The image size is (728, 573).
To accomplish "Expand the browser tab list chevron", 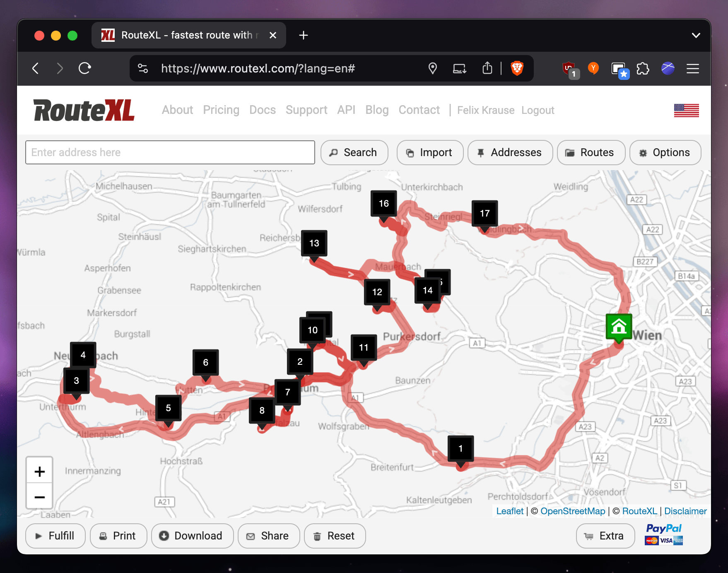I will point(696,36).
